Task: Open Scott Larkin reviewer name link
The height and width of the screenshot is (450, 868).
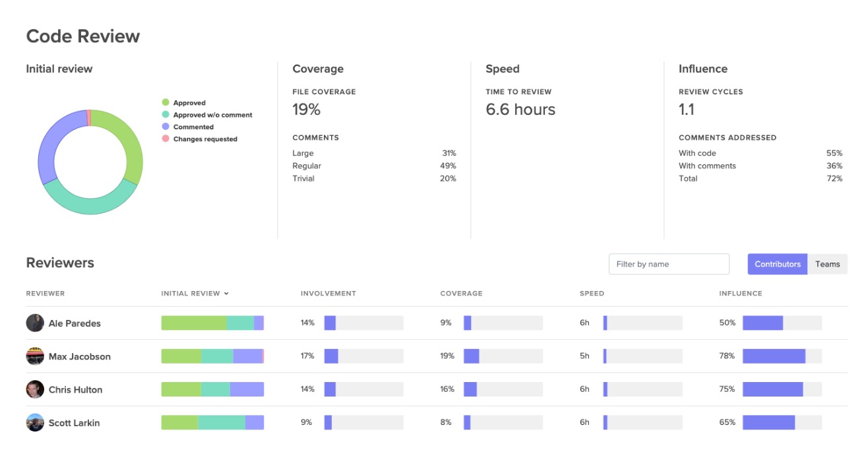Action: [x=74, y=422]
